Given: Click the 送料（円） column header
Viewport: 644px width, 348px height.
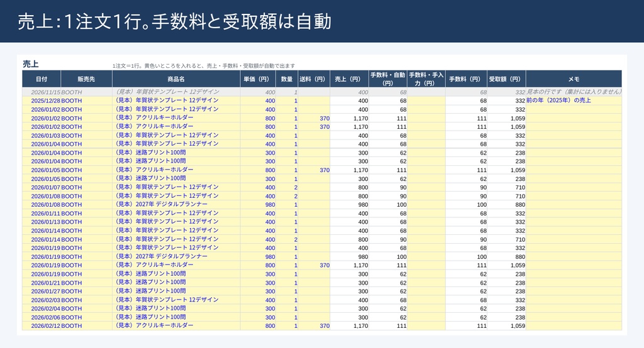Looking at the screenshot, I should (x=314, y=79).
